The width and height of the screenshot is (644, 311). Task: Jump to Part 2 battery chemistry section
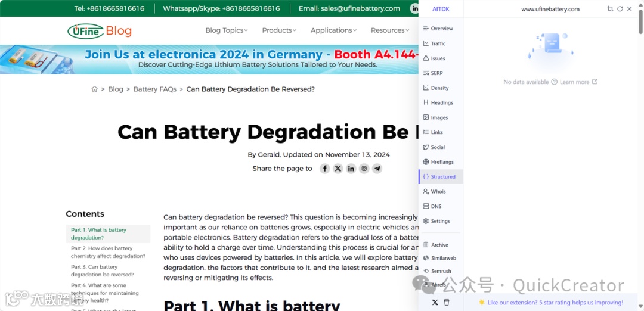click(x=108, y=253)
